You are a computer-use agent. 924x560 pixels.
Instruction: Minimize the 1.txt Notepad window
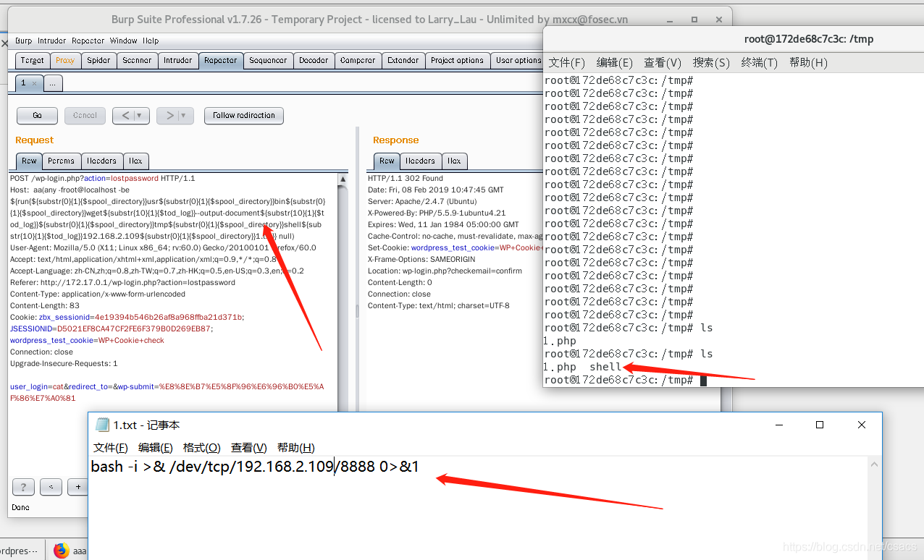pos(778,425)
